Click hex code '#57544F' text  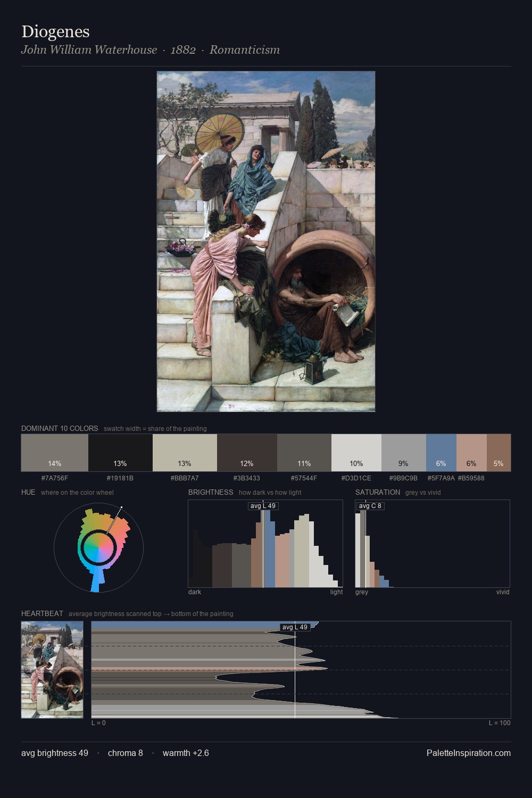coord(304,478)
